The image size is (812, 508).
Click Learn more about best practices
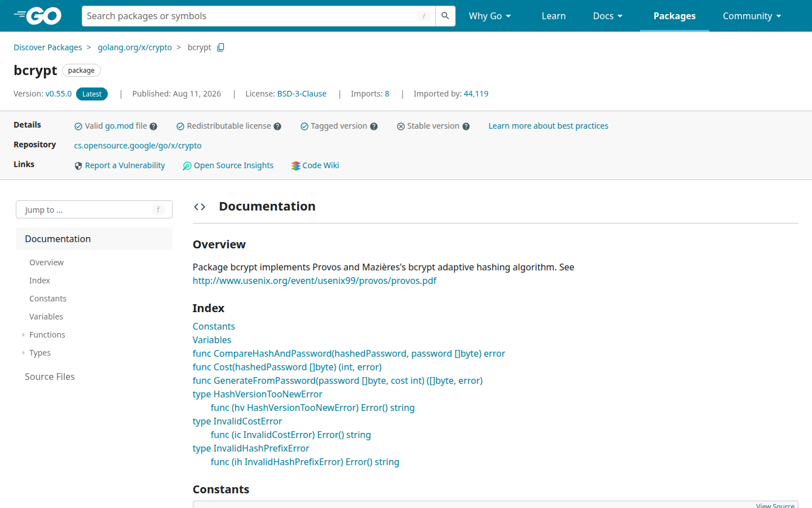click(548, 126)
